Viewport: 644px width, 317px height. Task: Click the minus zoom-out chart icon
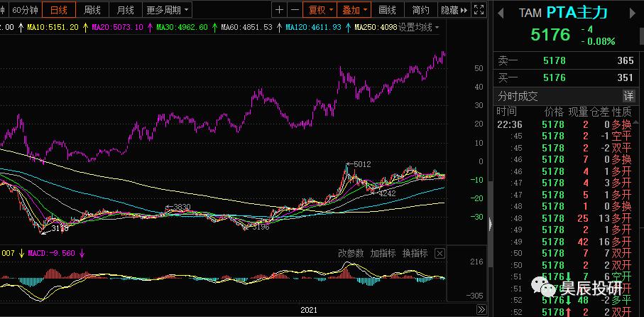point(295,10)
